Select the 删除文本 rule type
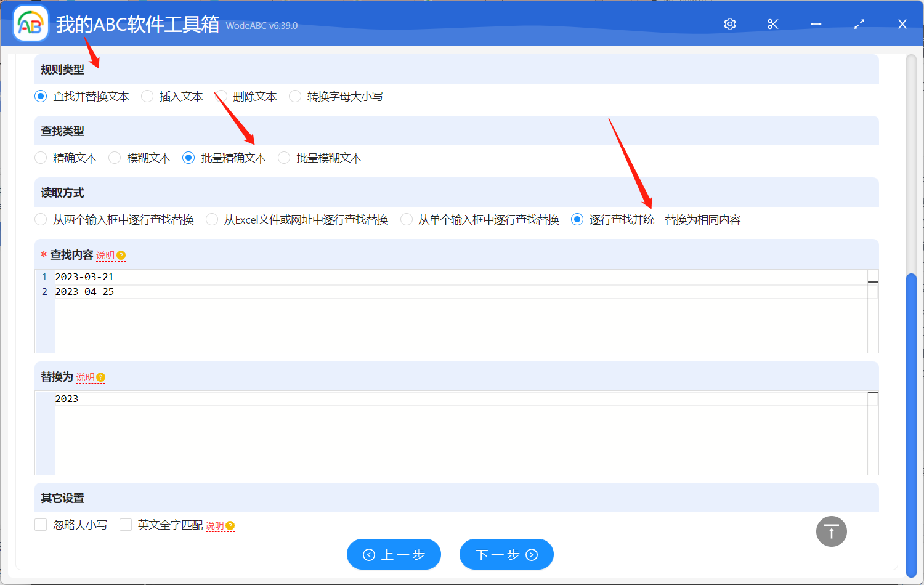The width and height of the screenshot is (924, 585). point(221,96)
